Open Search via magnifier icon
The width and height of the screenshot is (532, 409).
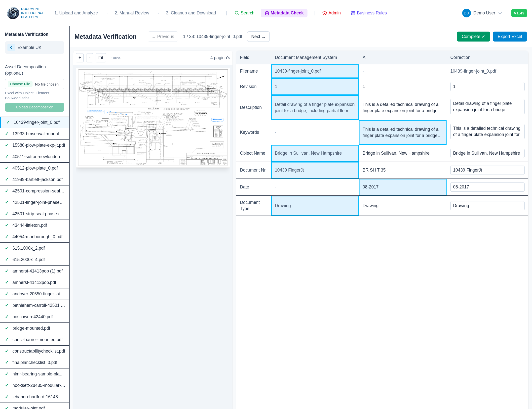(x=237, y=13)
